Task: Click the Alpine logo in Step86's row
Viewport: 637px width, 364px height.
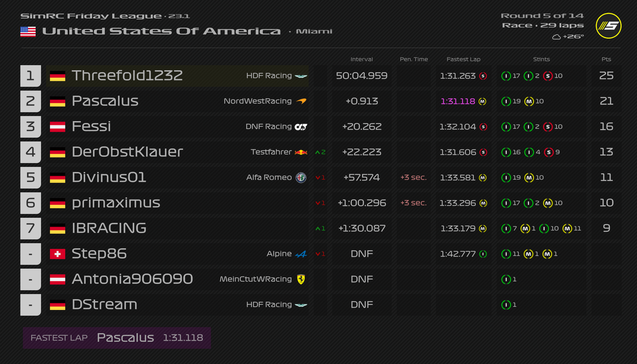Action: tap(301, 254)
